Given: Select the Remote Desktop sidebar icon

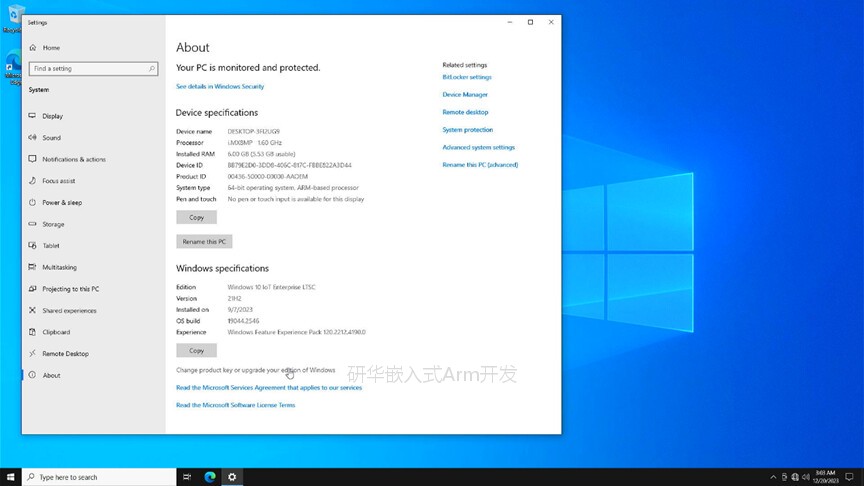Looking at the screenshot, I should pos(32,353).
